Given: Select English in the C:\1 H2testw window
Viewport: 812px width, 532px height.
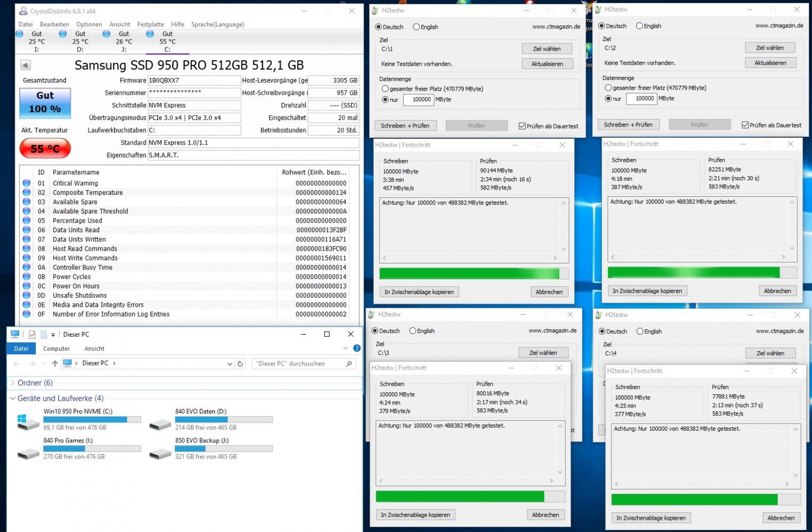Looking at the screenshot, I should (425, 27).
